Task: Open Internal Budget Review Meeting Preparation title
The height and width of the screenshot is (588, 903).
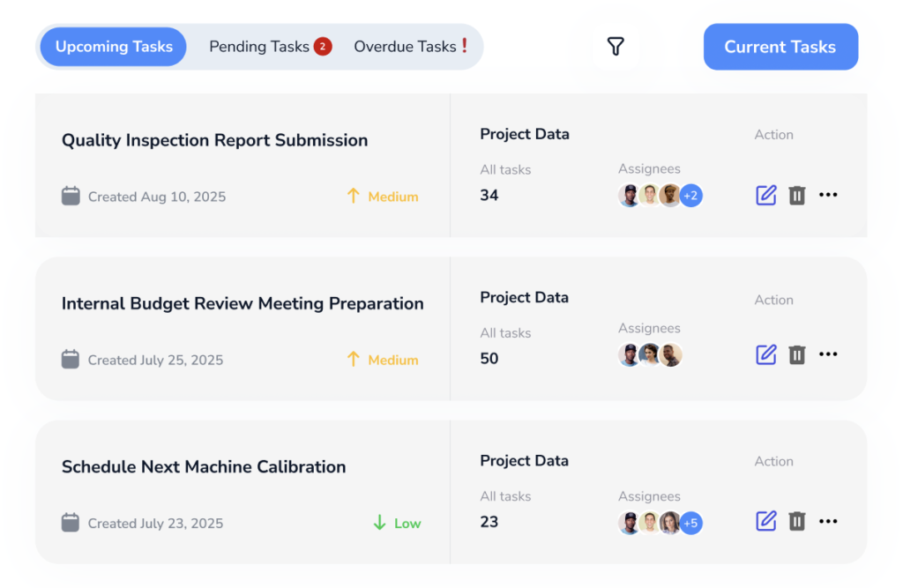Action: 243,303
